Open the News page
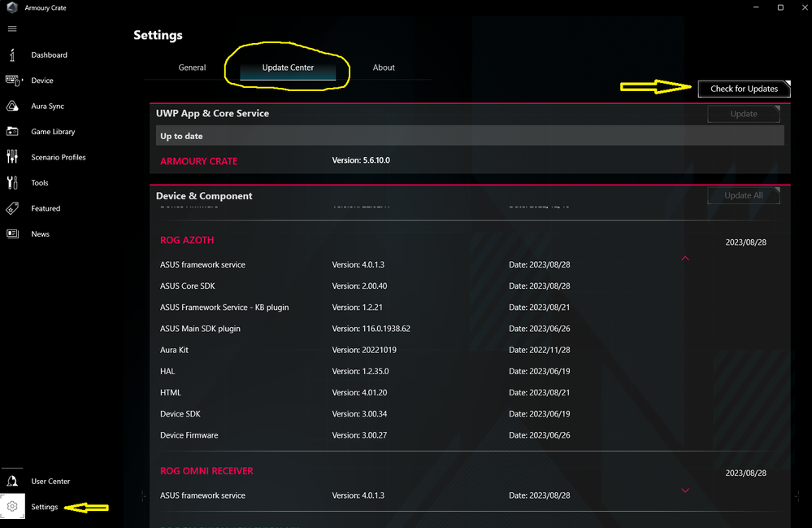This screenshot has width=812, height=528. tap(41, 234)
